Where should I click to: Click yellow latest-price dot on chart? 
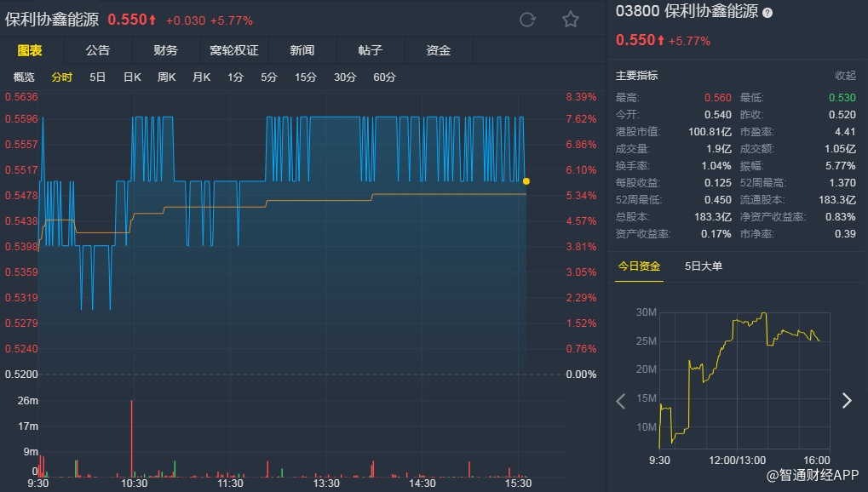point(526,181)
